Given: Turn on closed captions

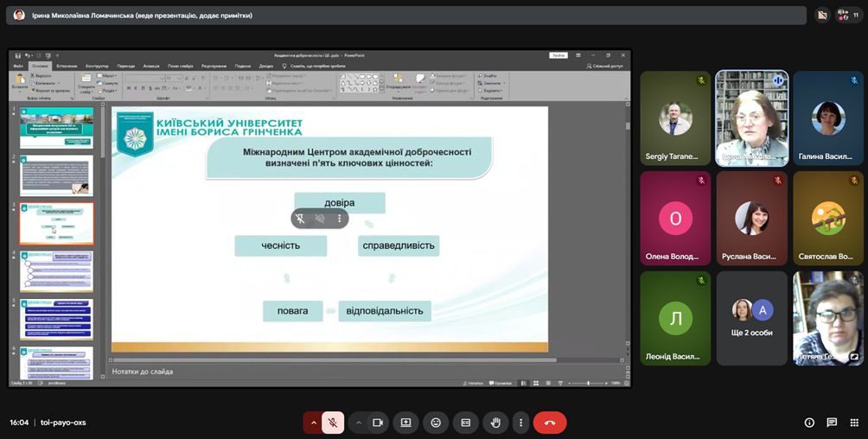Looking at the screenshot, I should point(465,423).
